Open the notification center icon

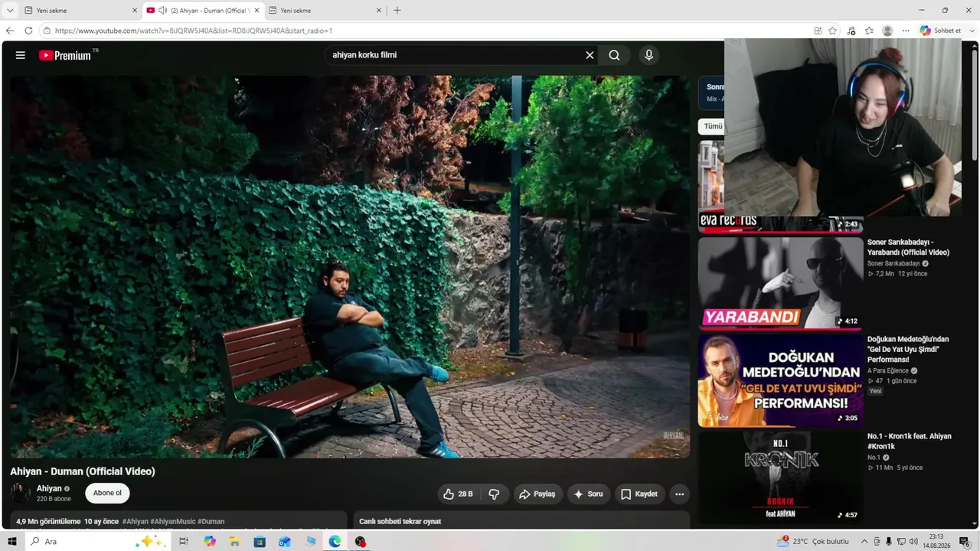click(964, 542)
